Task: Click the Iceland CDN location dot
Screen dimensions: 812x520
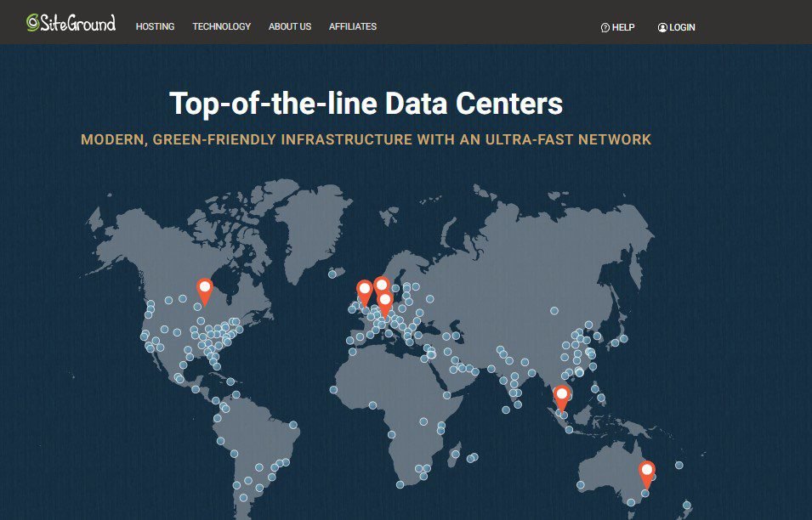Action: coord(332,274)
